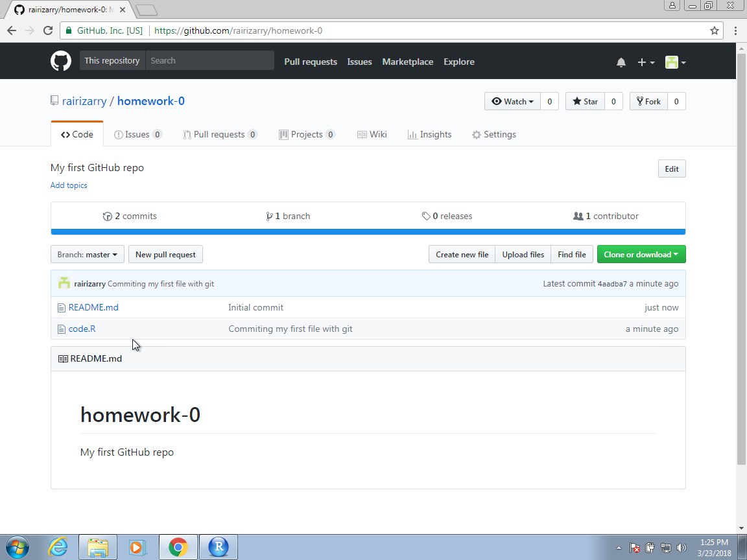Open Windows Media Player from the taskbar
The width and height of the screenshot is (747, 560).
(137, 547)
